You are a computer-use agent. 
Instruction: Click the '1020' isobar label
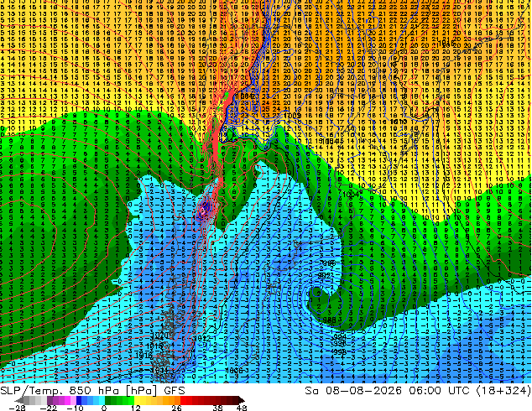159,336
